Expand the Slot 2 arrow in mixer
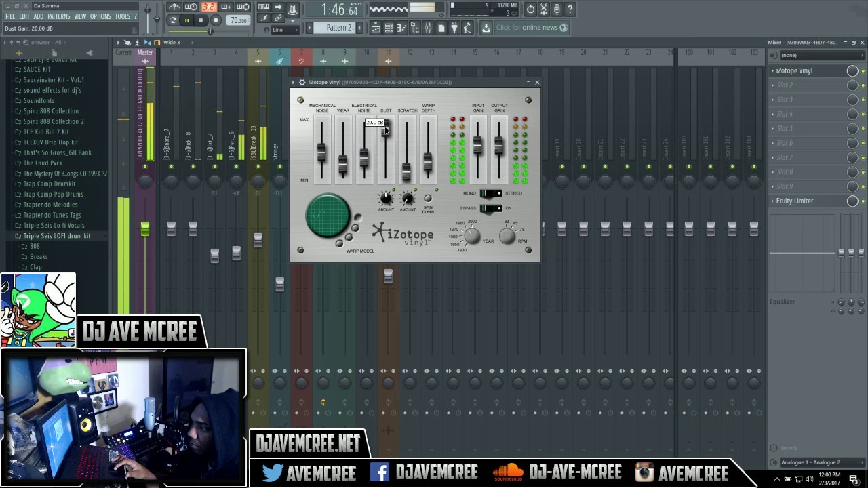Image resolution: width=868 pixels, height=488 pixels. pyautogui.click(x=772, y=85)
